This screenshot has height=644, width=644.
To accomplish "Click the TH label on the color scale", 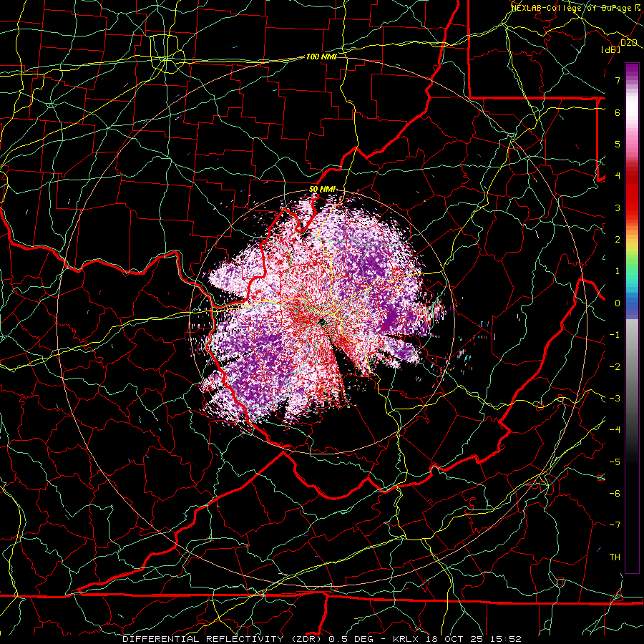I will point(615,557).
